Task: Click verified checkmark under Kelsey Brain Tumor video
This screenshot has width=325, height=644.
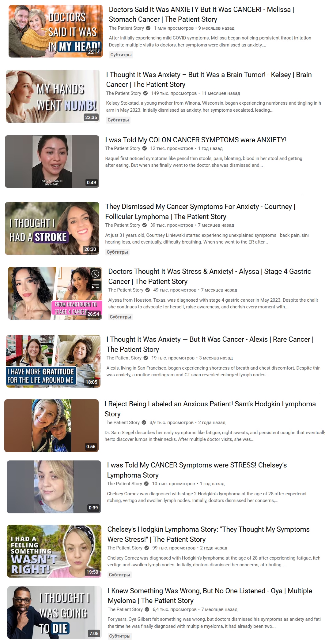Action: pyautogui.click(x=145, y=93)
